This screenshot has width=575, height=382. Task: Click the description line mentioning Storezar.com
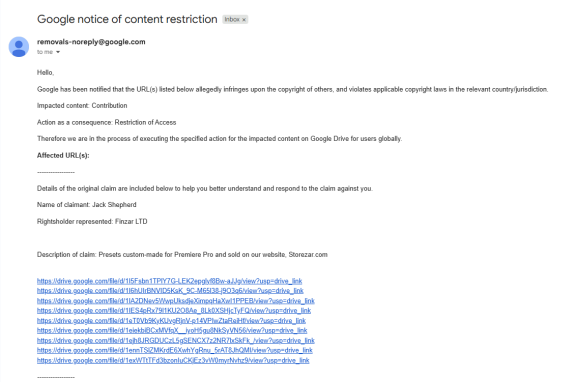click(182, 254)
